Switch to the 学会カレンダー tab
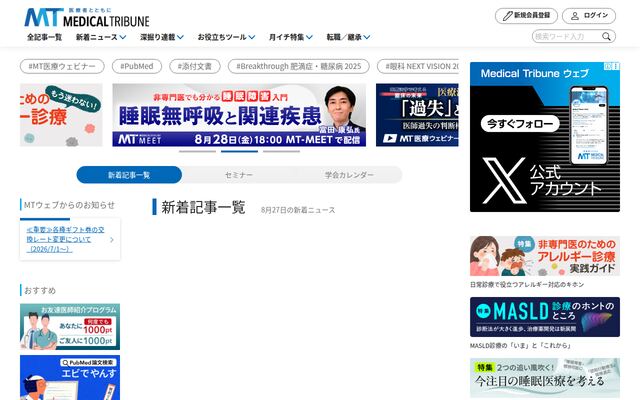The width and height of the screenshot is (640, 400). pos(349,175)
